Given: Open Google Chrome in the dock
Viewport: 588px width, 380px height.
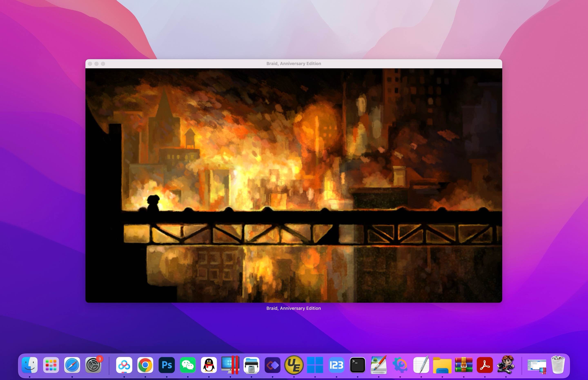Looking at the screenshot, I should (x=145, y=365).
